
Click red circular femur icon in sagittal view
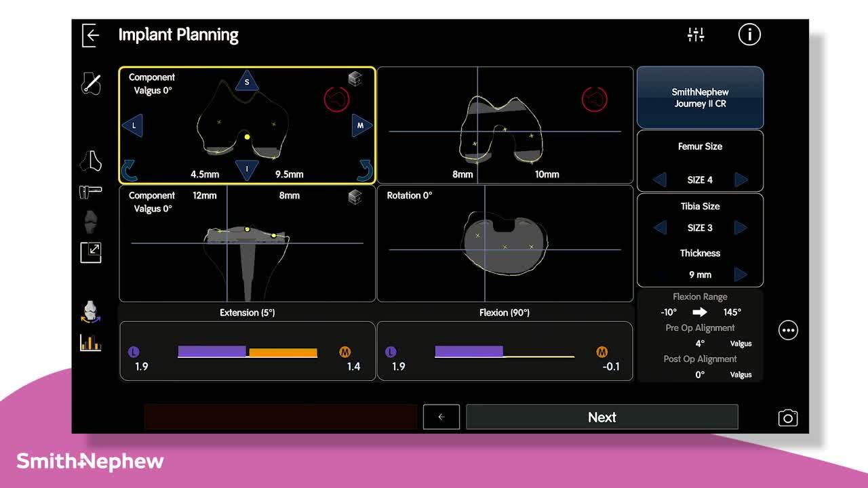coord(594,100)
